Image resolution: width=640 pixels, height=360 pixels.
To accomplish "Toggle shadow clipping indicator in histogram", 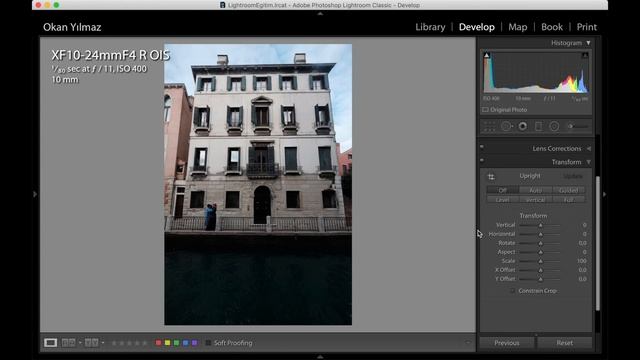I will (x=487, y=55).
